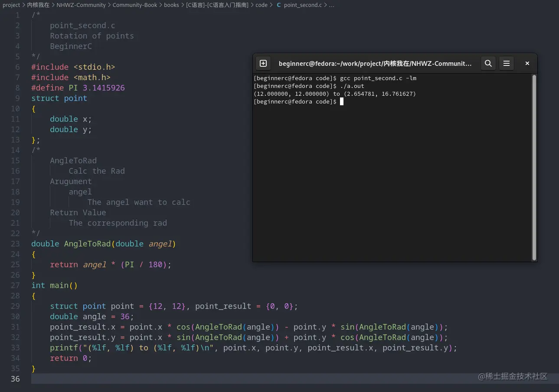Click the terminal title bar text
Viewport: 559px width, 392px height.
(375, 63)
